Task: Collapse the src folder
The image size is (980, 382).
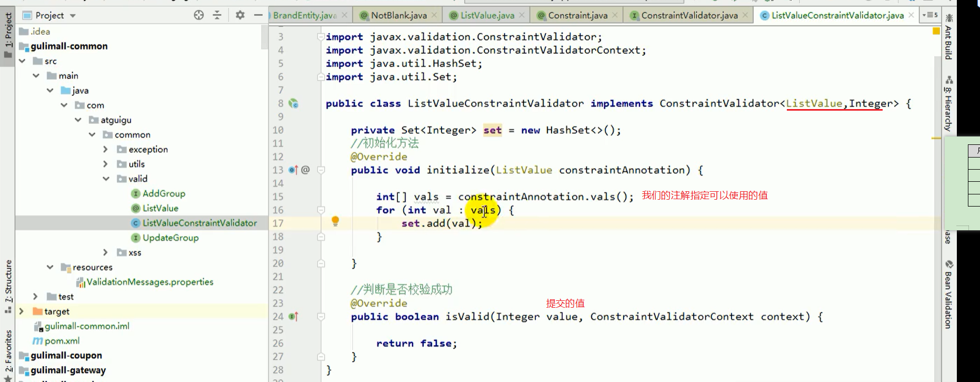Action: pos(22,61)
